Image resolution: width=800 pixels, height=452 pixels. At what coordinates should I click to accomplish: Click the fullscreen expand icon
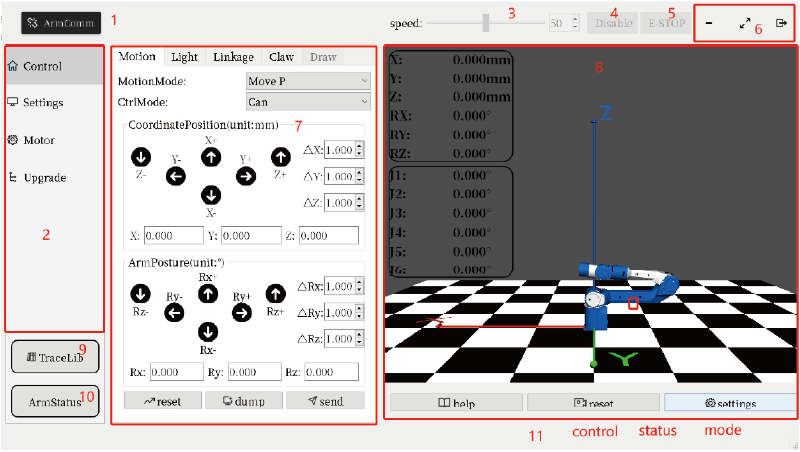coord(745,23)
